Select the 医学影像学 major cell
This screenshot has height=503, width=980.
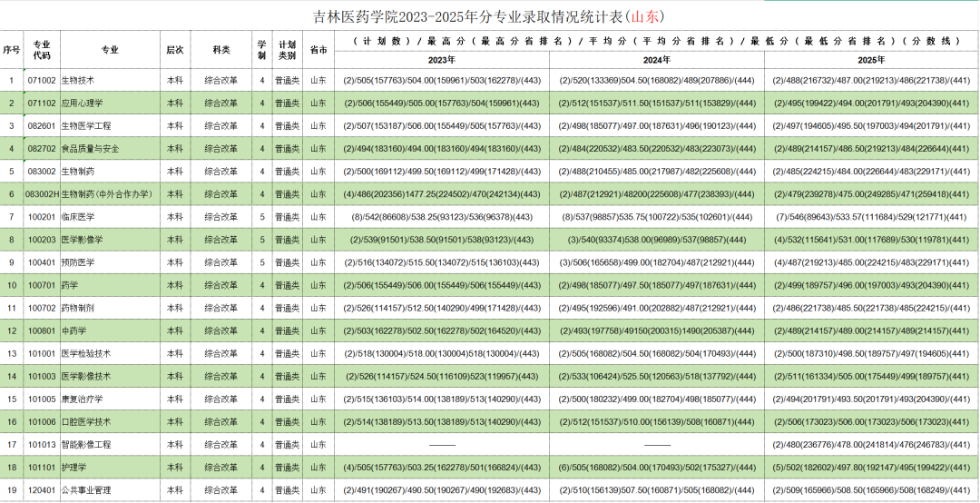point(110,240)
